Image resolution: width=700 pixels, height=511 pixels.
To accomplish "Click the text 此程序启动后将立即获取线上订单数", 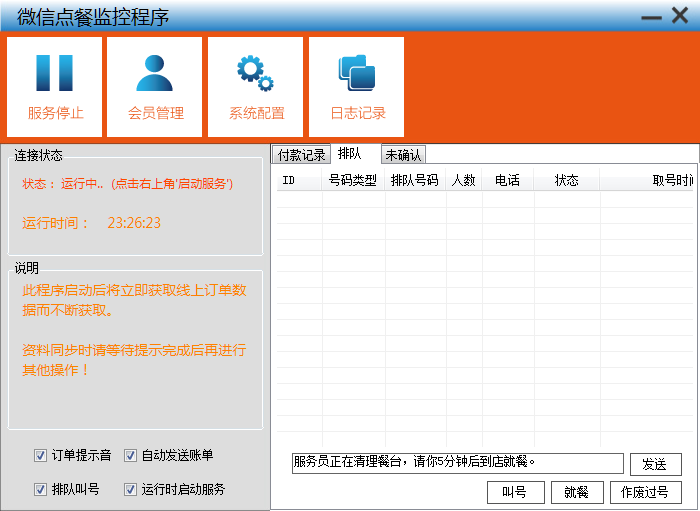I will coord(134,290).
